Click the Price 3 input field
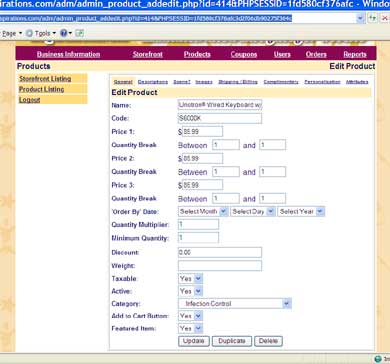This screenshot has width=390, height=364. tap(202, 185)
